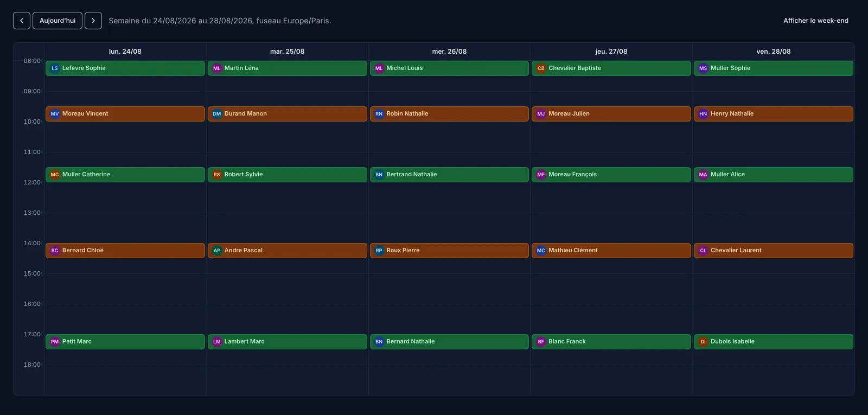
Task: Open the Bernard Nathalie appointment
Action: pos(449,342)
